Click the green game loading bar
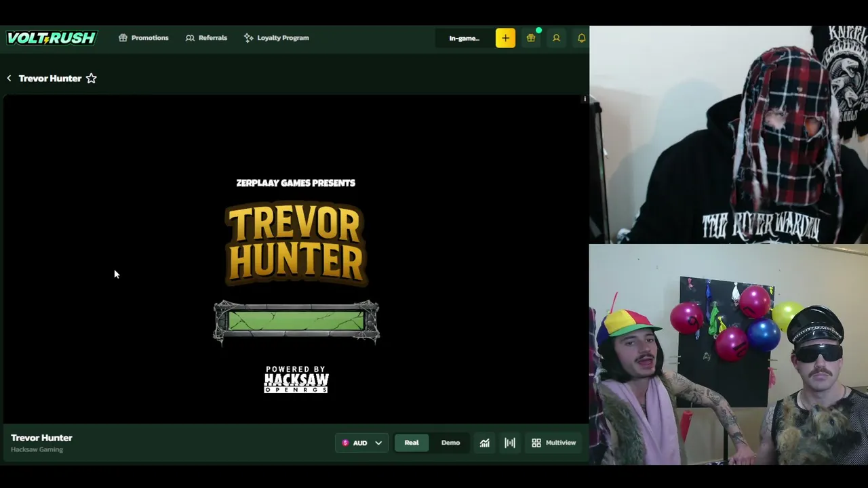Screen dimensions: 868x488 pyautogui.click(x=296, y=321)
